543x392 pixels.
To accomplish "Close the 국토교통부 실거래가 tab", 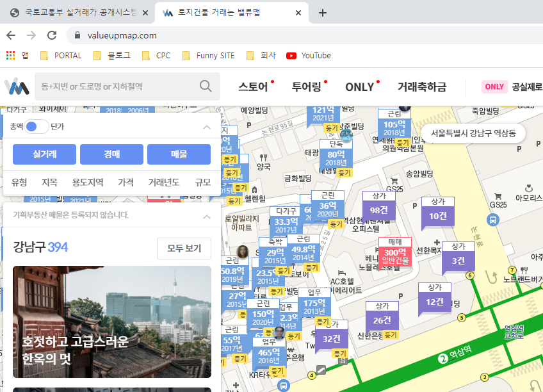I will (145, 13).
